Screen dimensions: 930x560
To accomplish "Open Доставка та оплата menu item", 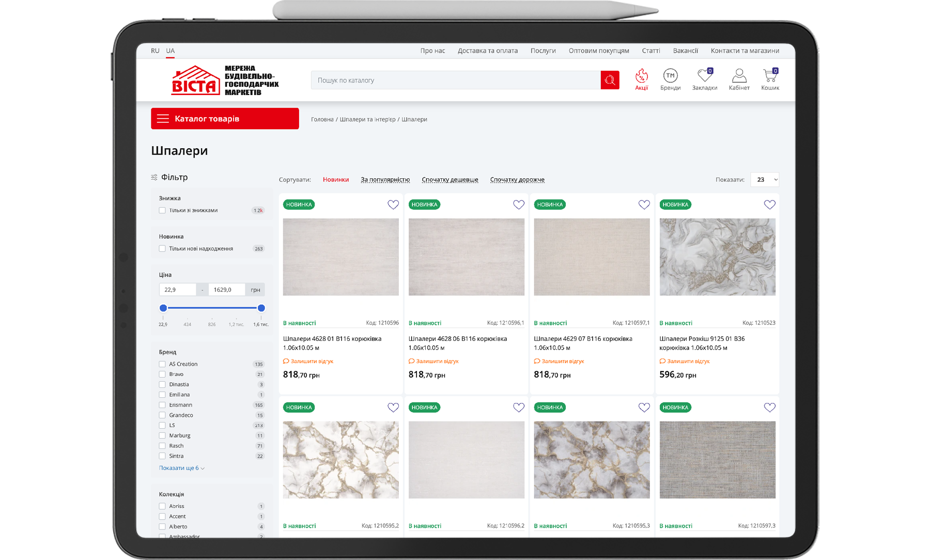I will (x=487, y=51).
